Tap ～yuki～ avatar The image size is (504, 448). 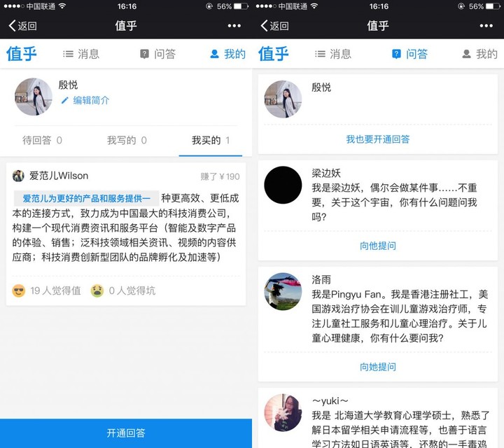pyautogui.click(x=283, y=412)
